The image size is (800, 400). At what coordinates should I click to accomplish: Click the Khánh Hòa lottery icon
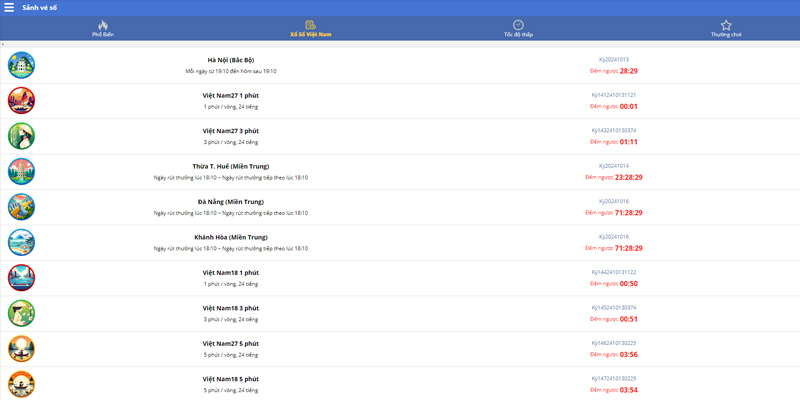tap(21, 242)
